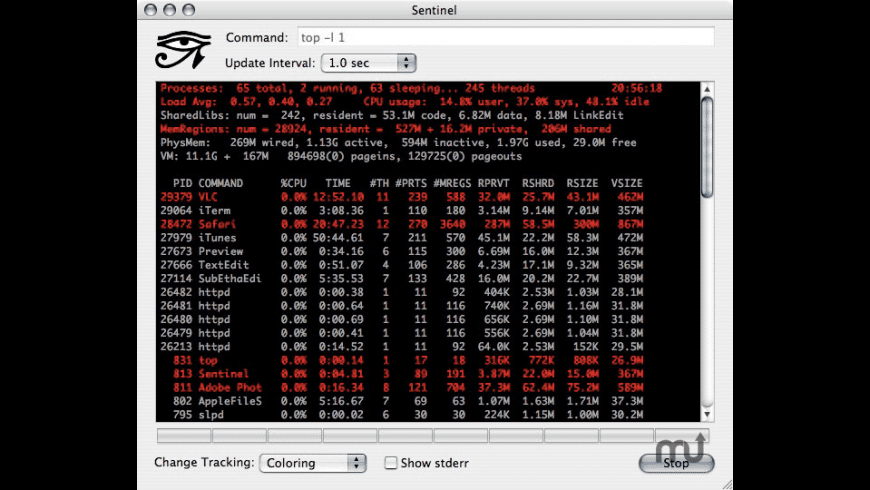
Task: Click the Command label
Action: click(x=257, y=38)
